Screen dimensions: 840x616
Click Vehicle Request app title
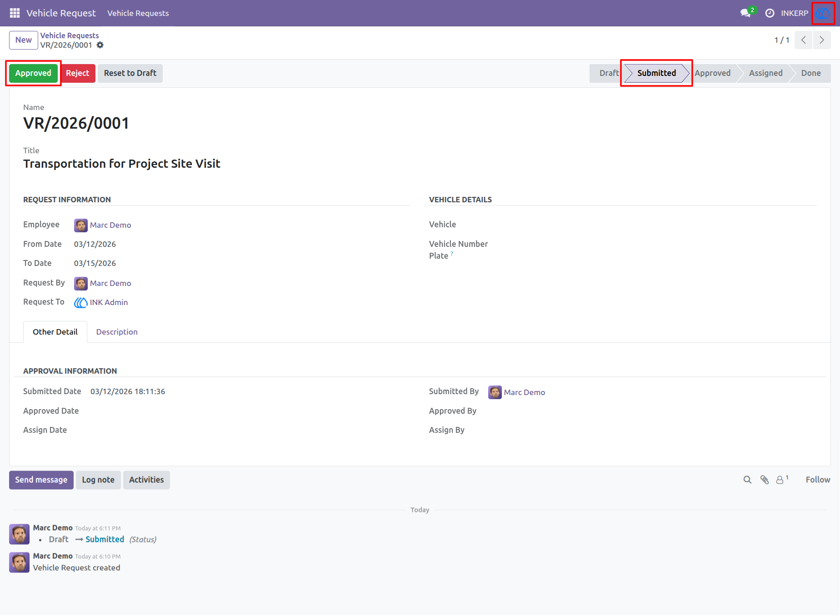point(61,13)
